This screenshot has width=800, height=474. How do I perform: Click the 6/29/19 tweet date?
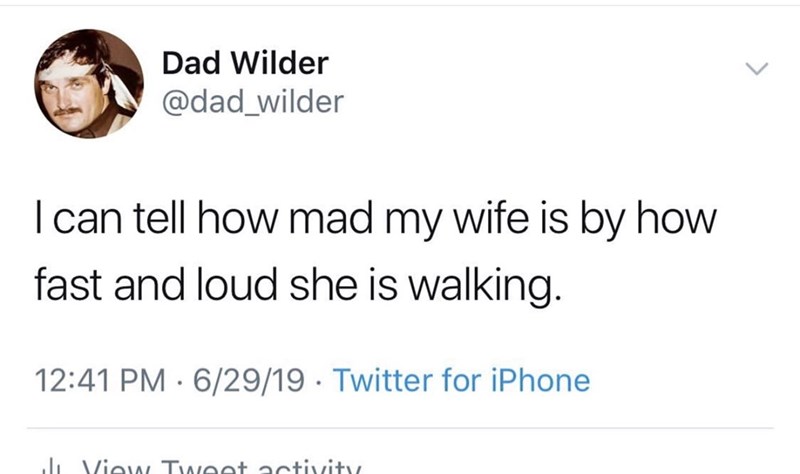point(242,380)
